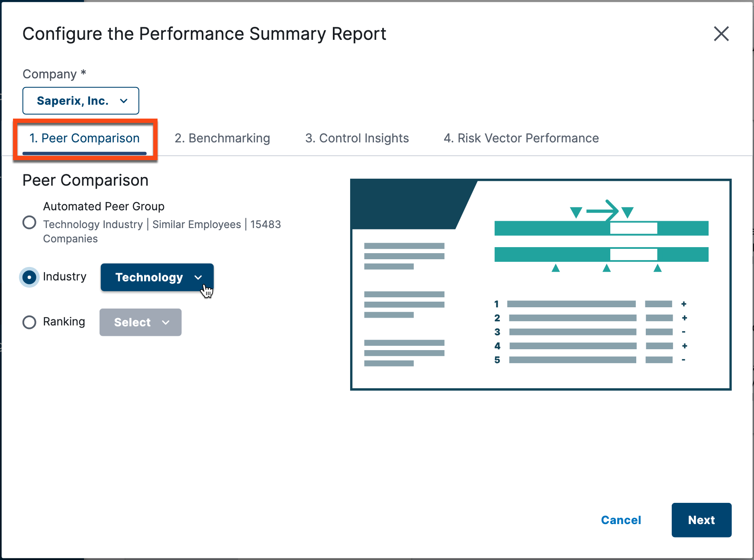Image resolution: width=754 pixels, height=560 pixels.
Task: Click the Cancel link
Action: click(621, 520)
